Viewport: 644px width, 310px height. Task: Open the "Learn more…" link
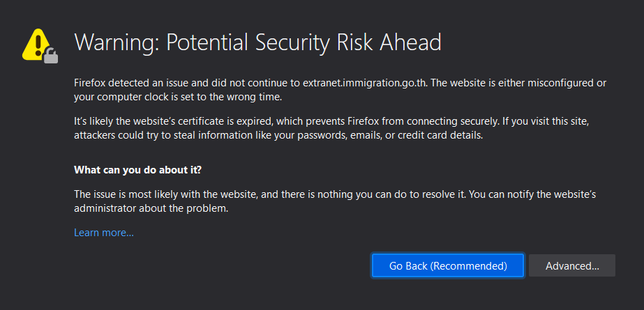[104, 233]
